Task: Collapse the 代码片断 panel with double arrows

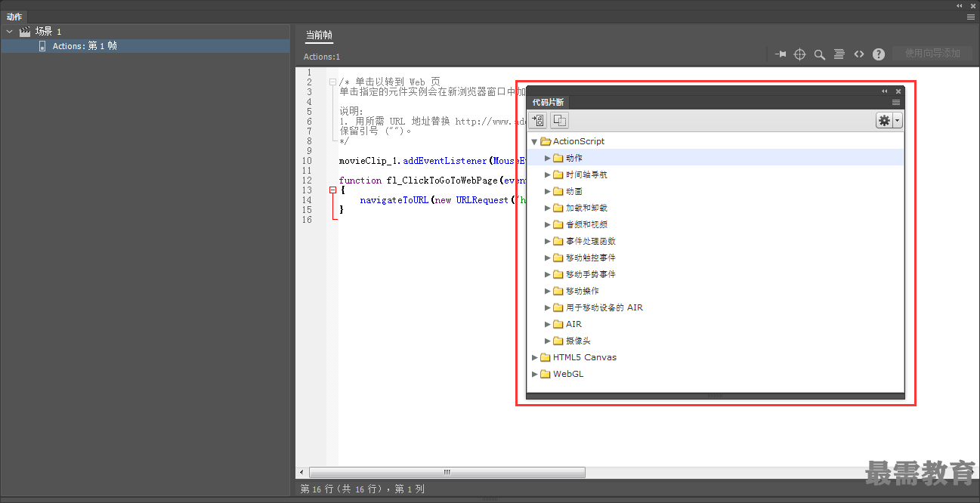Action: click(885, 91)
